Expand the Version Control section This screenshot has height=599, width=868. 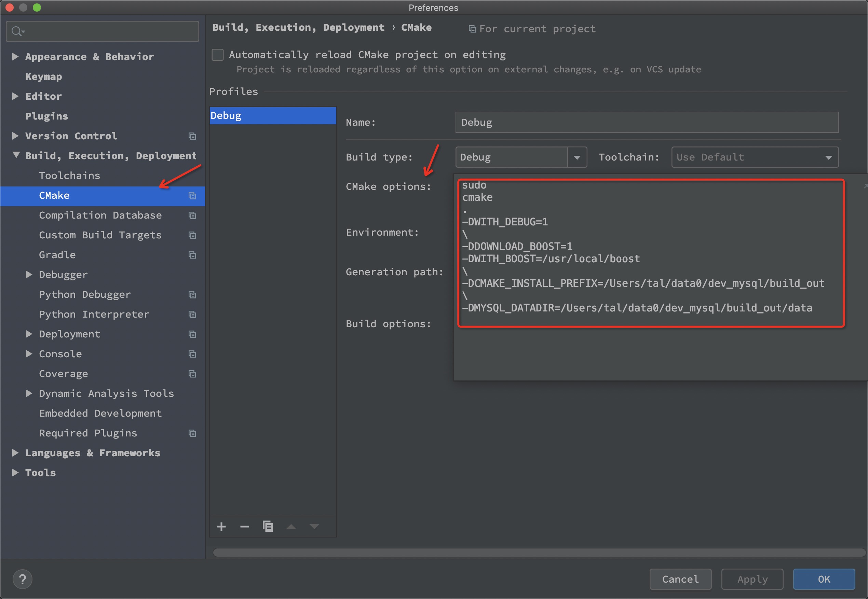(15, 136)
